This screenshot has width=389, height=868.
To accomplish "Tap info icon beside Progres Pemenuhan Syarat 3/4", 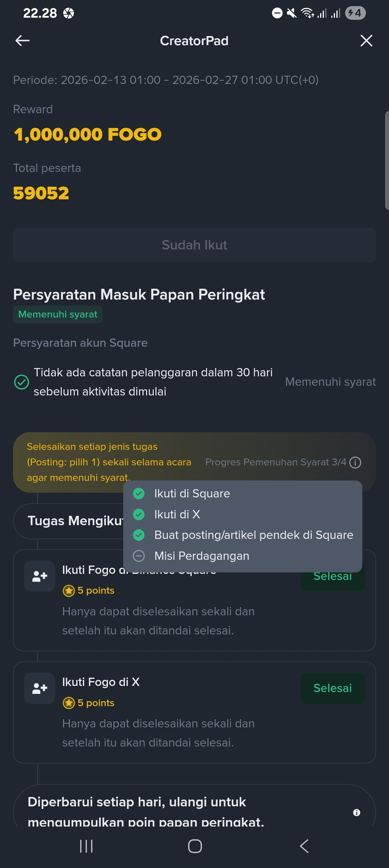I will pyautogui.click(x=355, y=462).
